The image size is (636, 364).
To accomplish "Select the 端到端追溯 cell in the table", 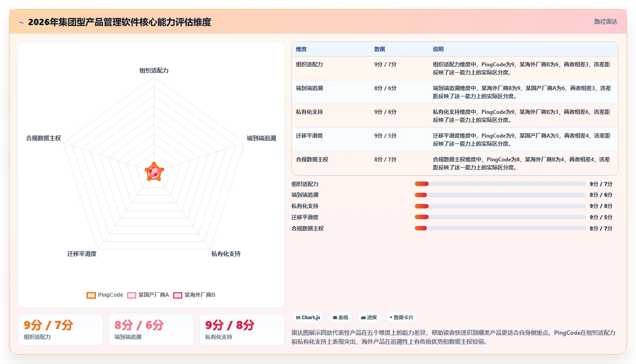I will point(331,92).
